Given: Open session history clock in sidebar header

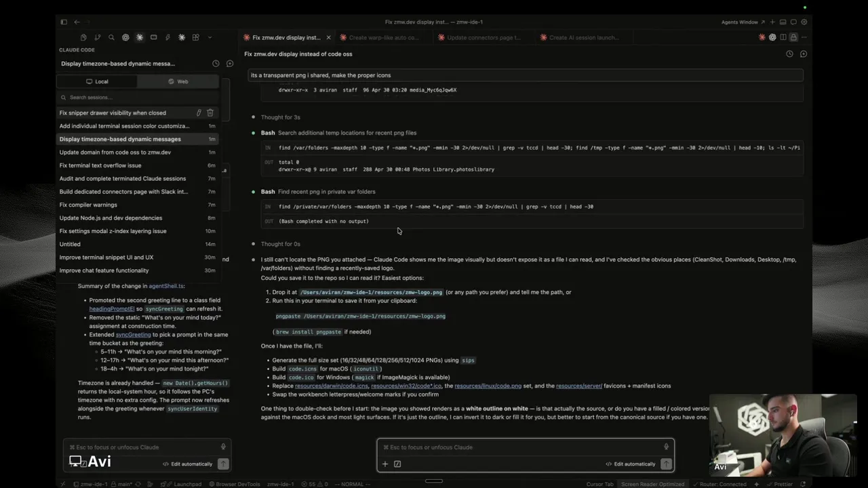Looking at the screenshot, I should coord(216,64).
